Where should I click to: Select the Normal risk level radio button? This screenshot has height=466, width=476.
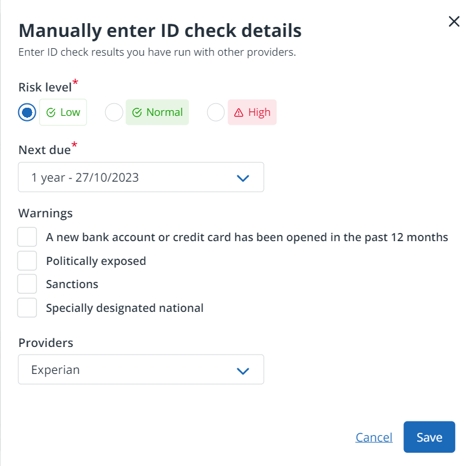(113, 113)
